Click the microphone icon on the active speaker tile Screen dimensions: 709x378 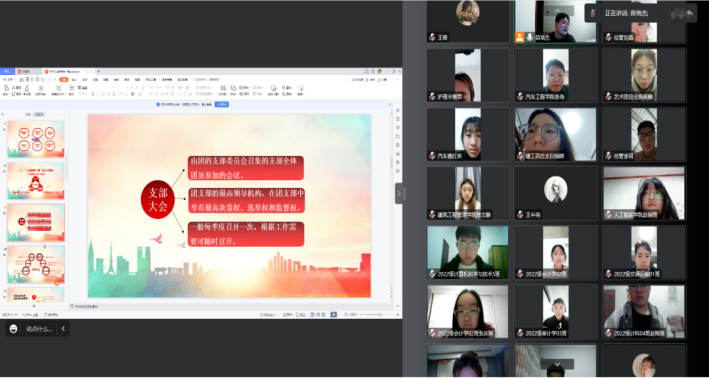529,38
